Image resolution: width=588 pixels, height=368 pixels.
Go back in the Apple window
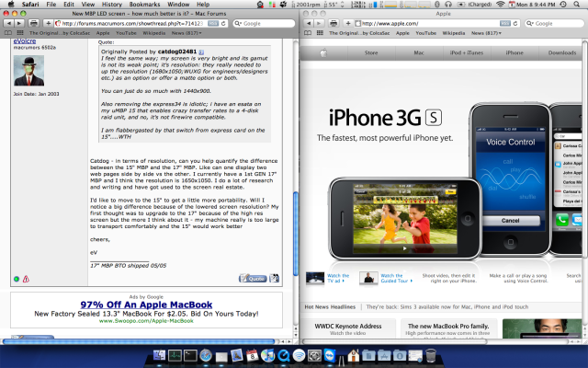click(x=309, y=23)
